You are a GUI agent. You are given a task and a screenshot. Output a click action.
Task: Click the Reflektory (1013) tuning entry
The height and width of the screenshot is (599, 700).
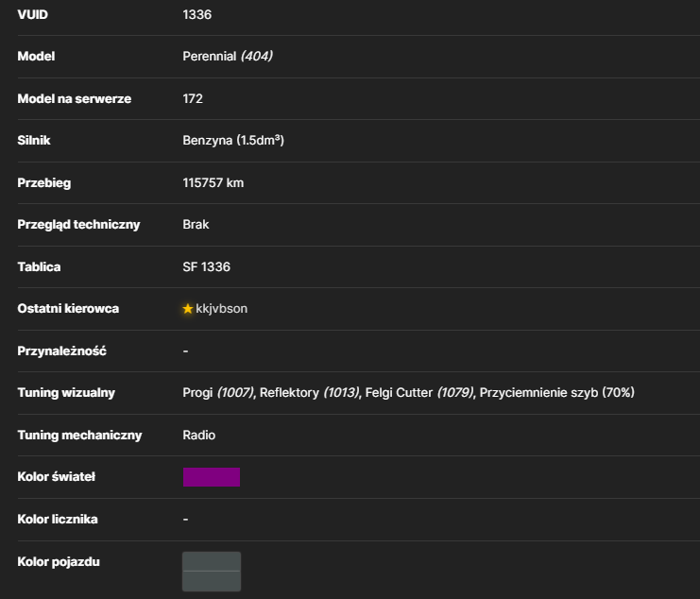coord(310,393)
